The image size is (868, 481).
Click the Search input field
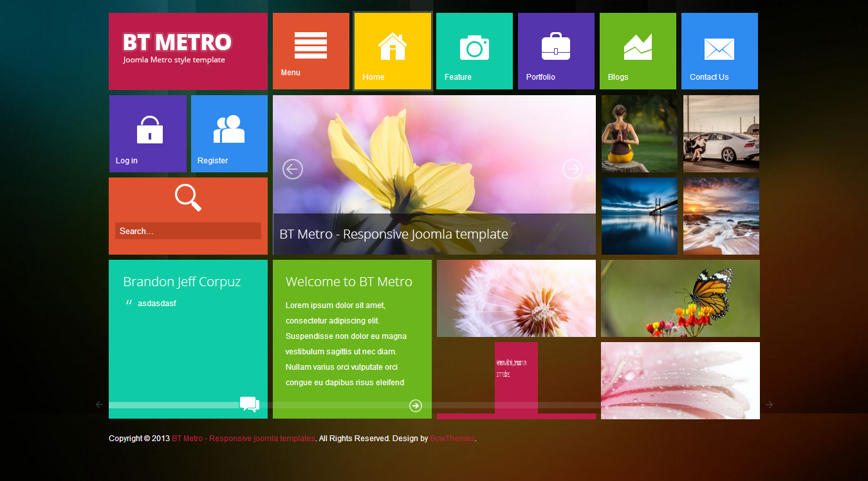188,231
